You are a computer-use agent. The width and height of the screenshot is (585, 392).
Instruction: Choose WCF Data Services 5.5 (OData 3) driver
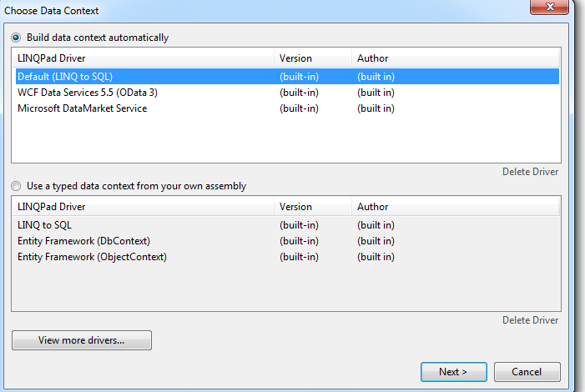point(287,93)
